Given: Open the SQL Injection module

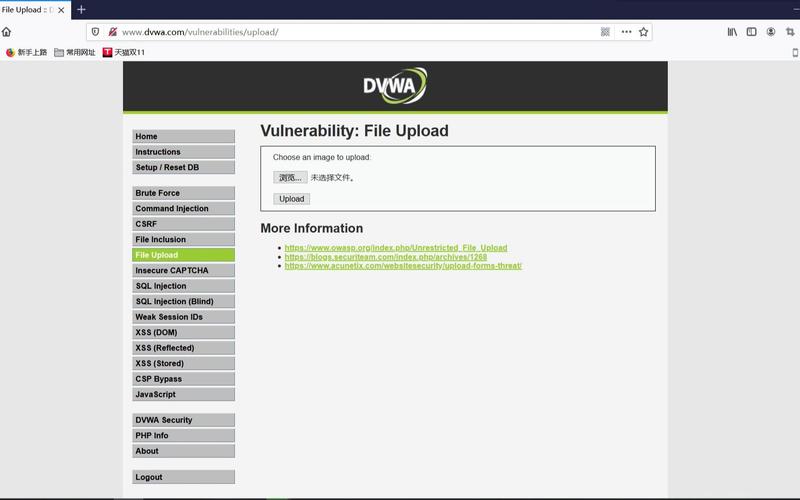Looking at the screenshot, I should [x=184, y=286].
